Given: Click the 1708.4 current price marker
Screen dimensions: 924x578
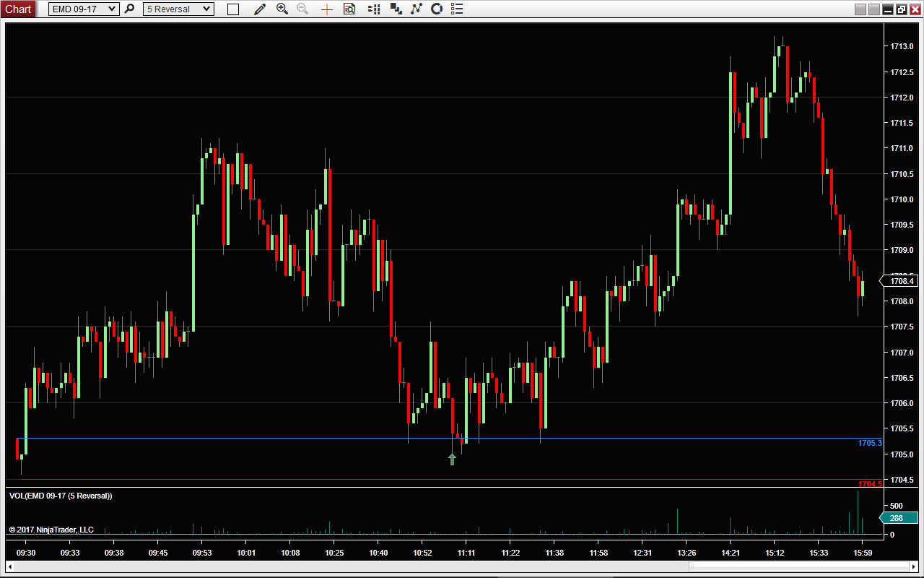Looking at the screenshot, I should tap(900, 281).
